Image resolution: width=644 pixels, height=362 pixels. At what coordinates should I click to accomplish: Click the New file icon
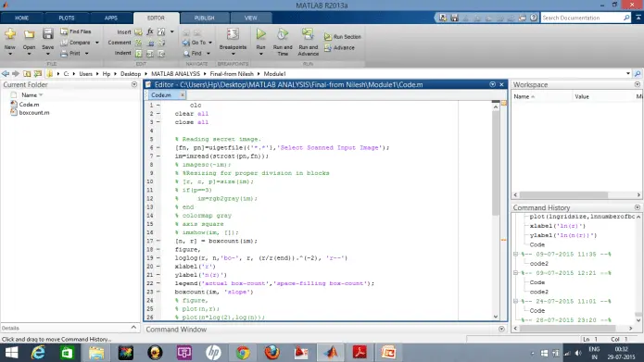click(x=10, y=34)
